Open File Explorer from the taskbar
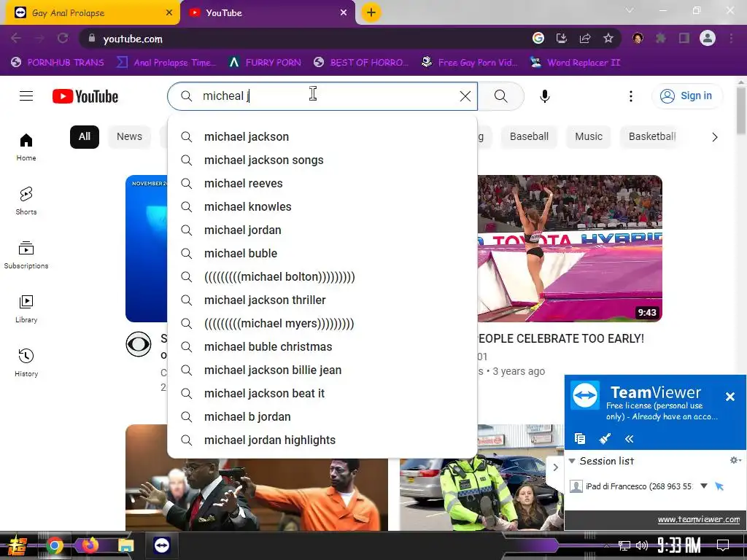This screenshot has height=560, width=747. pos(126,545)
